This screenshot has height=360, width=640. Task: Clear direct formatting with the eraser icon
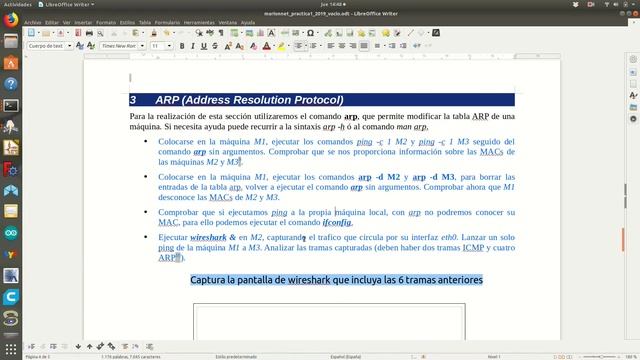coord(253,46)
